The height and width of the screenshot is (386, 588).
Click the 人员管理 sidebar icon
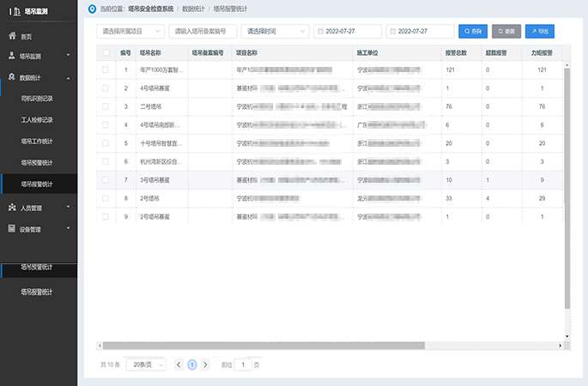point(12,208)
